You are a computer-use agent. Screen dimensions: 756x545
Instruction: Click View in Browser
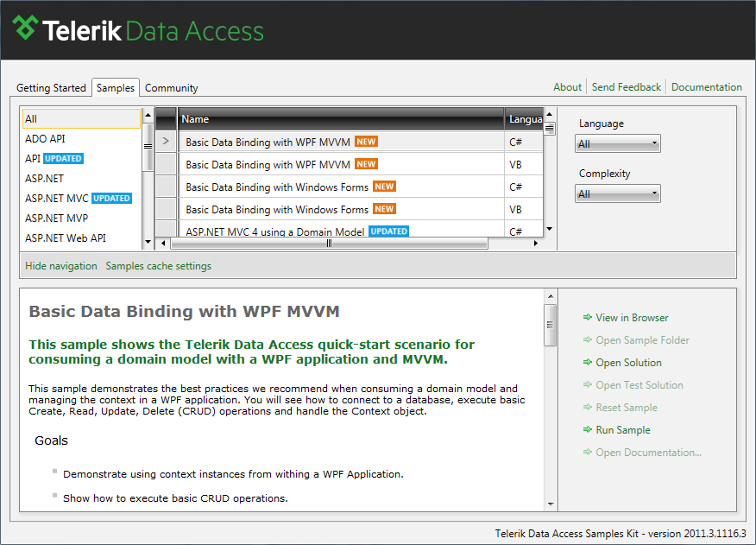pos(632,318)
